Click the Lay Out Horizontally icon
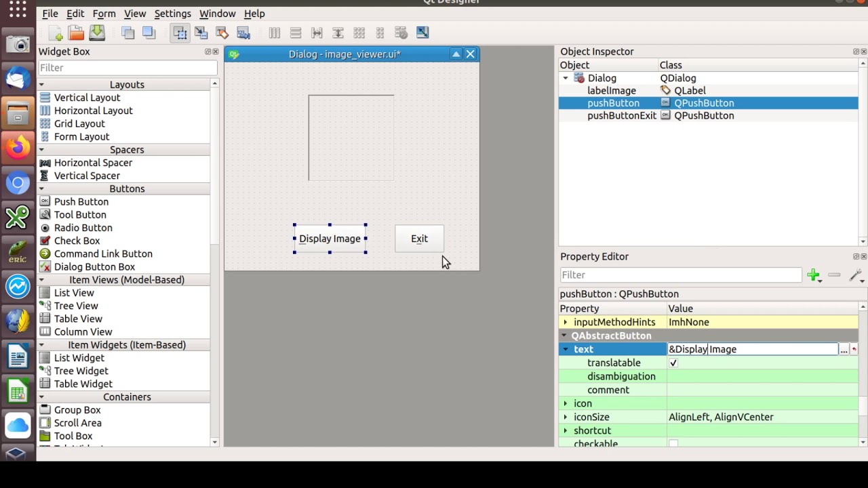 pyautogui.click(x=275, y=33)
